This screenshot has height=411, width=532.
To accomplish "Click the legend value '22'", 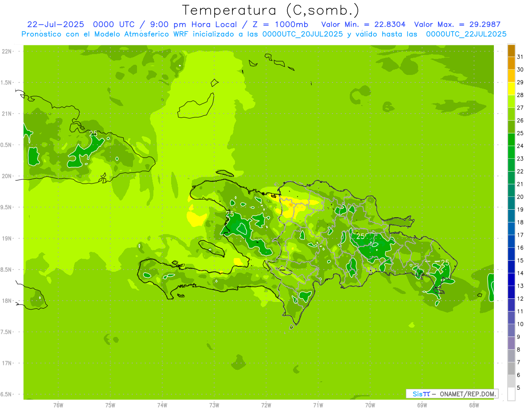I will coord(520,172).
